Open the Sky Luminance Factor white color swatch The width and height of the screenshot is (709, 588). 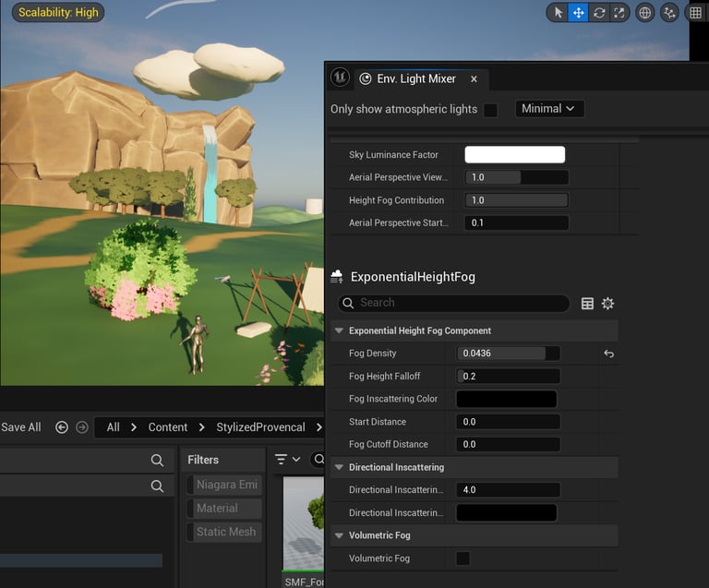pyautogui.click(x=514, y=154)
